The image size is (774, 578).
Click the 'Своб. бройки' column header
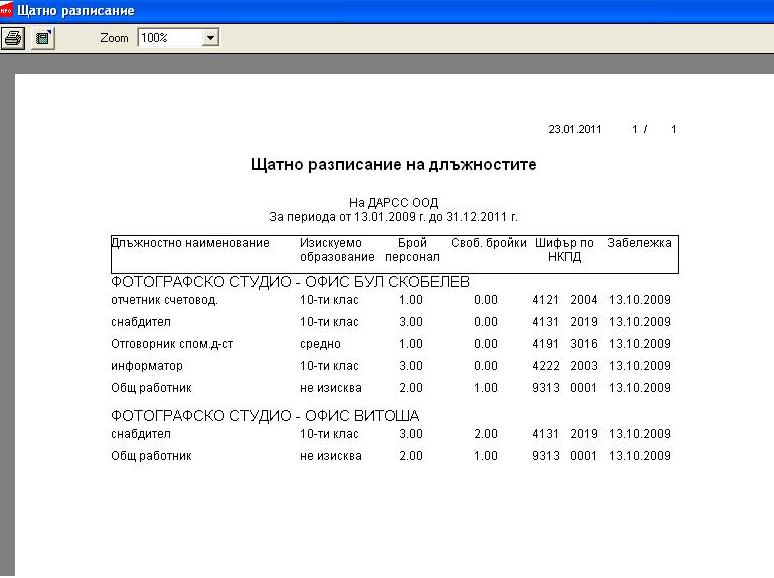pyautogui.click(x=489, y=243)
